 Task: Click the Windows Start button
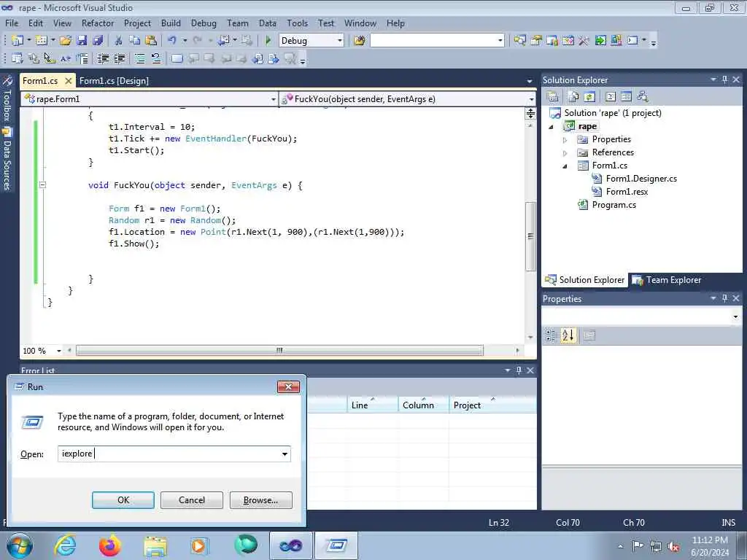click(20, 545)
